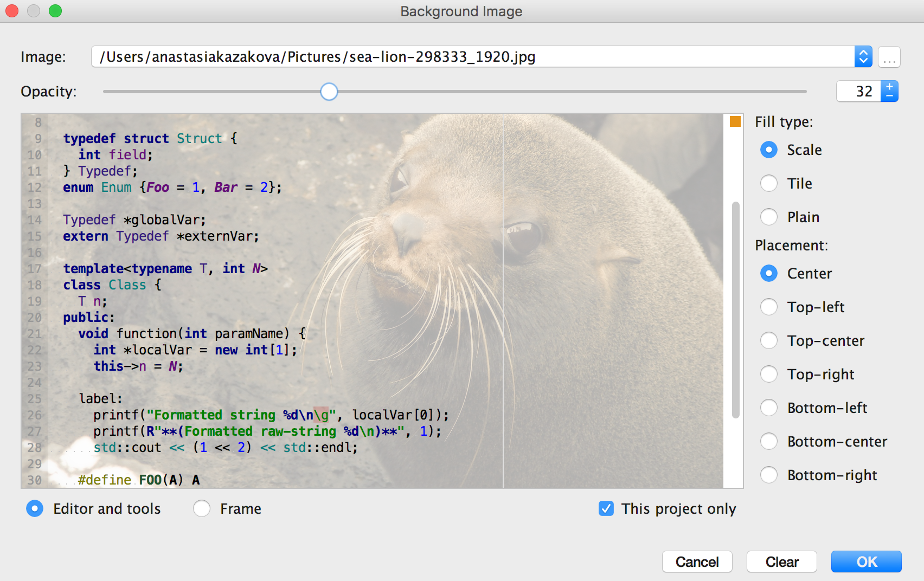
Task: Increase the opacity value with stepper
Action: (889, 87)
